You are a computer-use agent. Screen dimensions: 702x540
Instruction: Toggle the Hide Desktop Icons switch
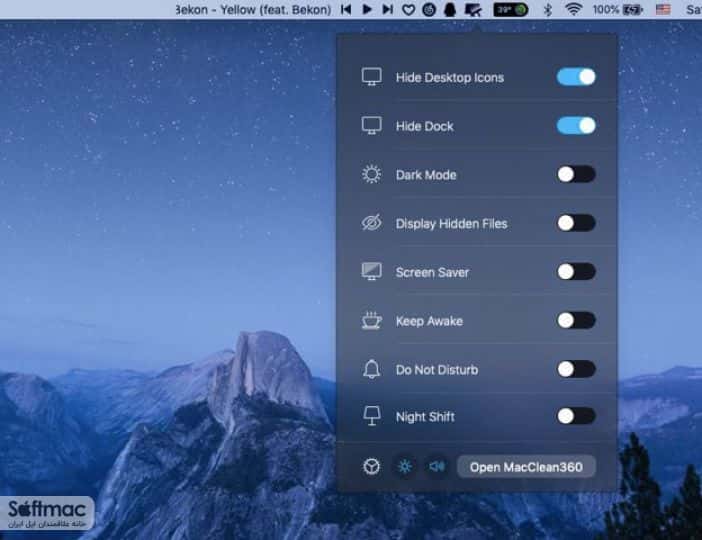(x=576, y=77)
